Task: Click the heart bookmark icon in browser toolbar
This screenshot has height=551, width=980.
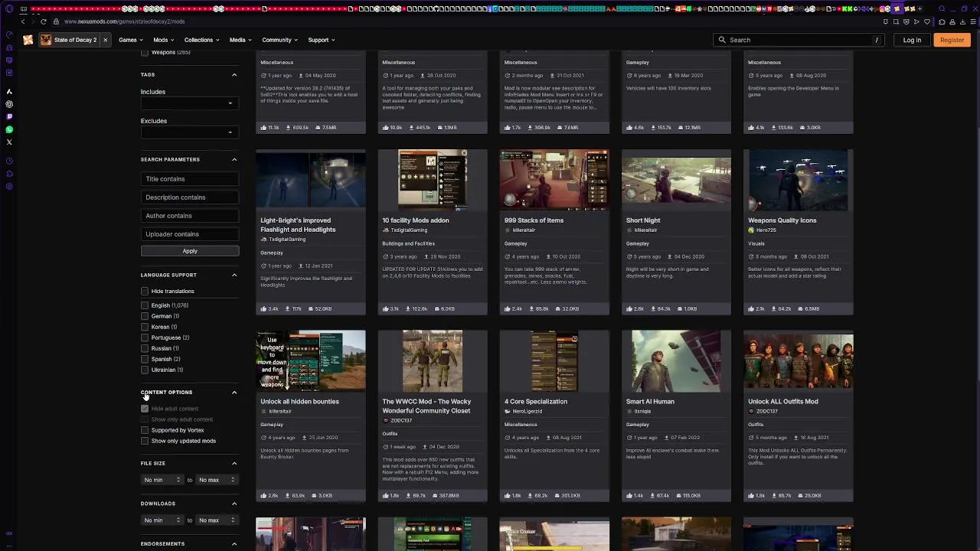Action: point(927,21)
